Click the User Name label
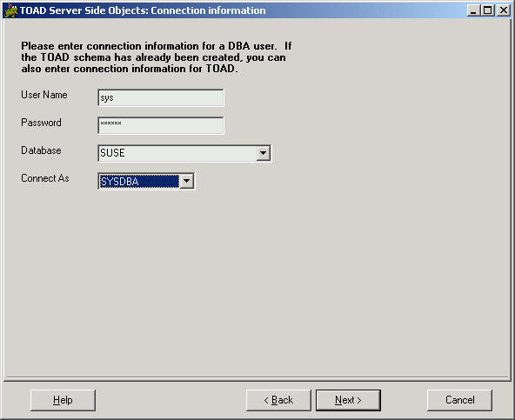The width and height of the screenshot is (515, 420). 44,95
